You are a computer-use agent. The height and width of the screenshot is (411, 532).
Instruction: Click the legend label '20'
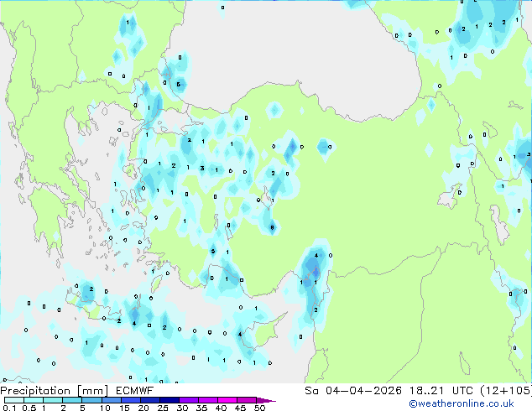(x=143, y=408)
